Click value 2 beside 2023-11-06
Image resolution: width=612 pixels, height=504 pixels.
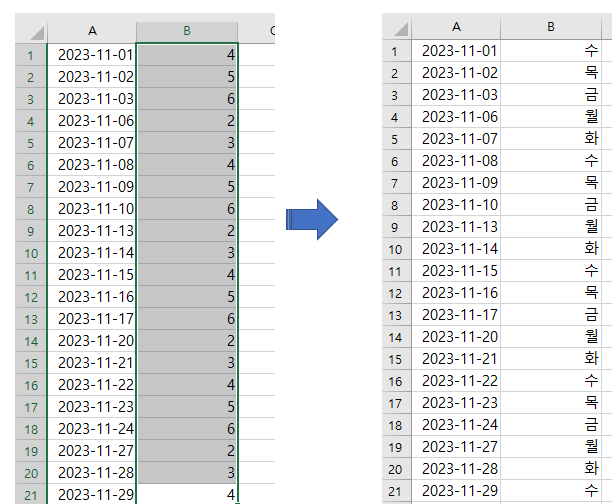point(187,121)
